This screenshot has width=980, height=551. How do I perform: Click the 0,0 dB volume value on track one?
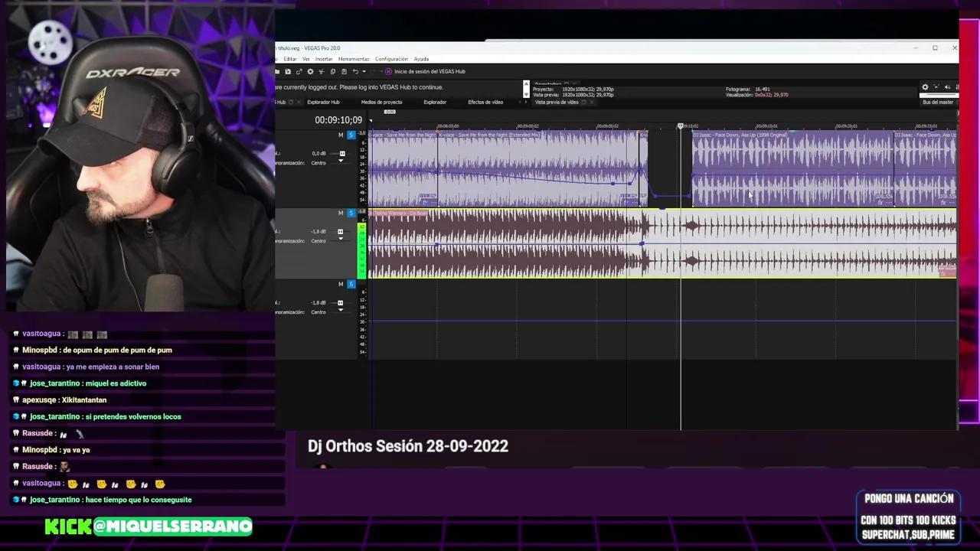click(x=319, y=154)
